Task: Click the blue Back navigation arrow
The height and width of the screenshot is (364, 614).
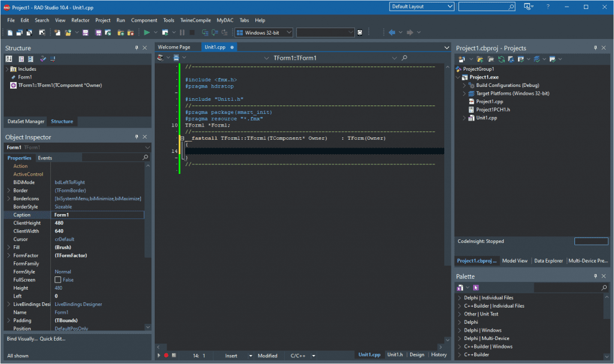Action: click(x=392, y=32)
